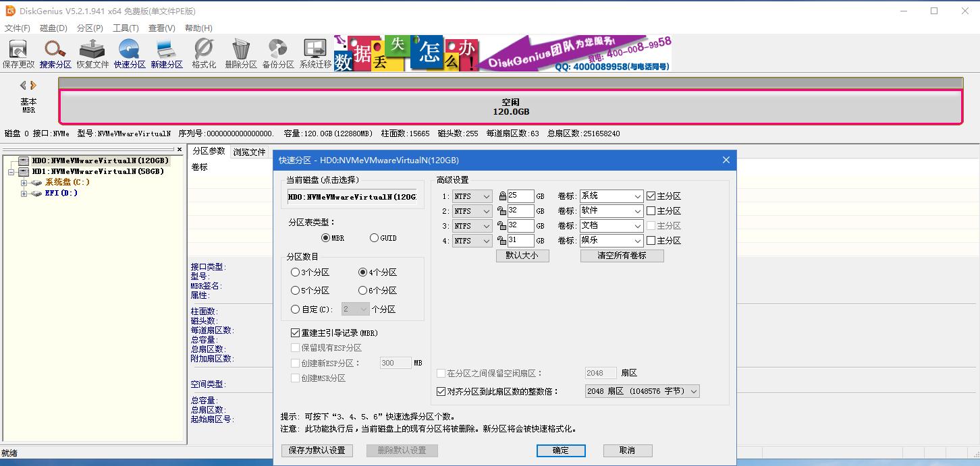Confirm partitioning with the 确定 button
The height and width of the screenshot is (466, 980).
click(560, 450)
